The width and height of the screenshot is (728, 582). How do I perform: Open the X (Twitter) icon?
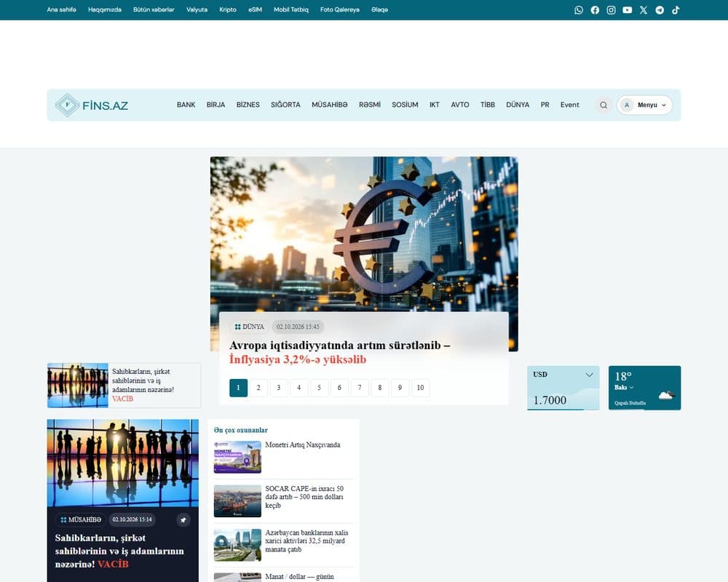point(644,9)
